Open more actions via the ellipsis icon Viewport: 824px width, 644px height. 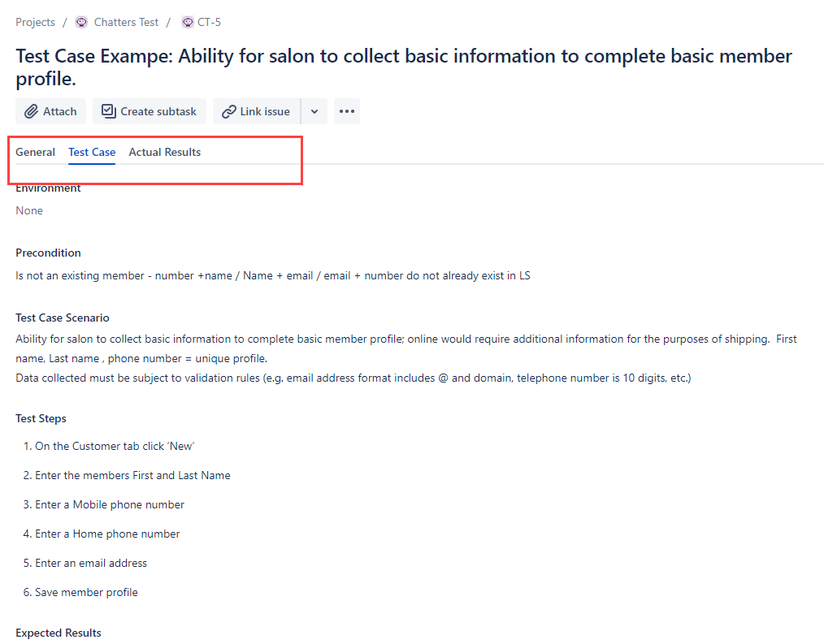347,110
